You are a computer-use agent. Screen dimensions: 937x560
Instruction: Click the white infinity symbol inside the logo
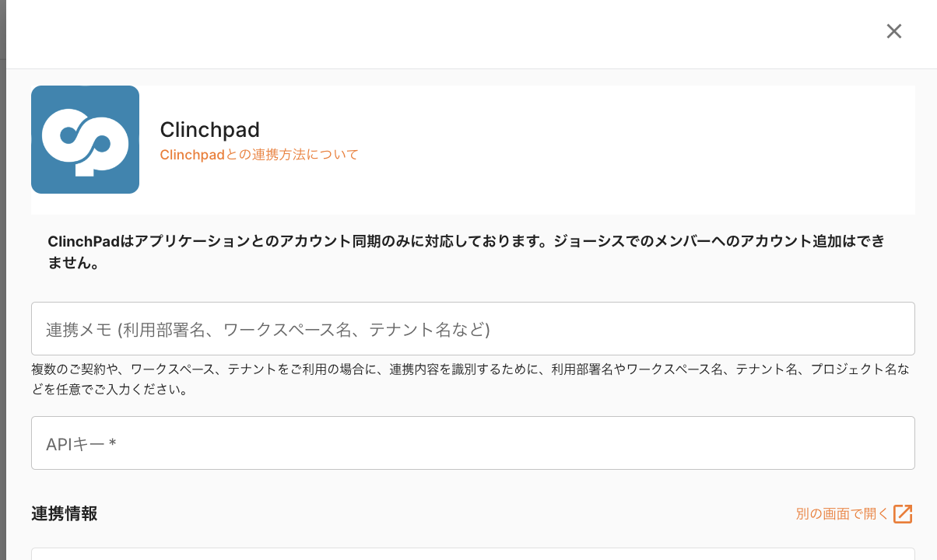[85, 140]
